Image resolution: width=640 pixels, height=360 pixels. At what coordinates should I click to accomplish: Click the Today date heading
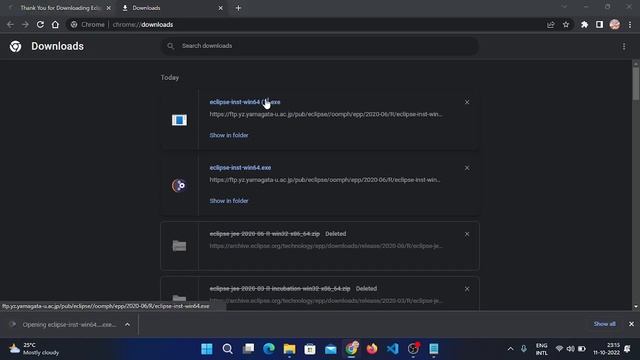170,78
